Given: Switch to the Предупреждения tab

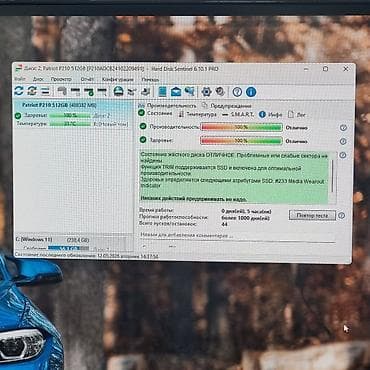Looking at the screenshot, I should click(227, 106).
